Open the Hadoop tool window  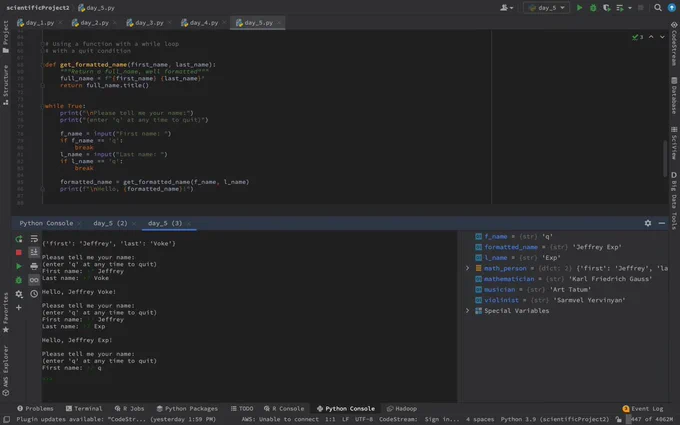click(402, 409)
